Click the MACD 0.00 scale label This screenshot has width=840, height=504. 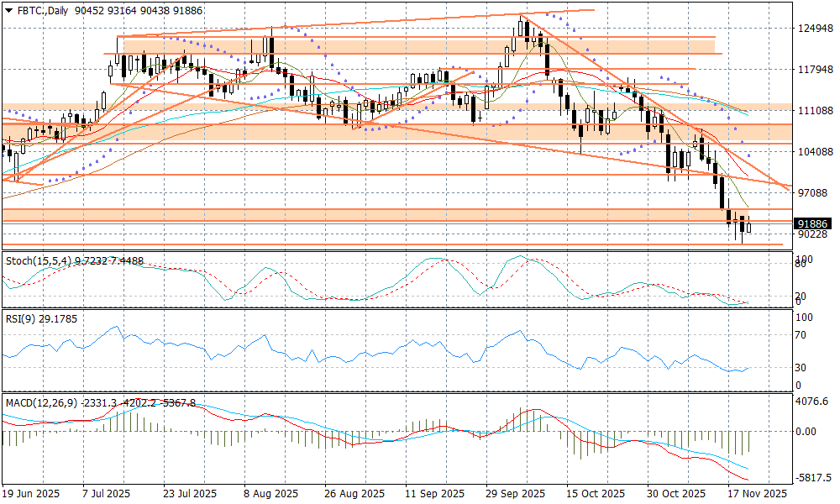806,431
